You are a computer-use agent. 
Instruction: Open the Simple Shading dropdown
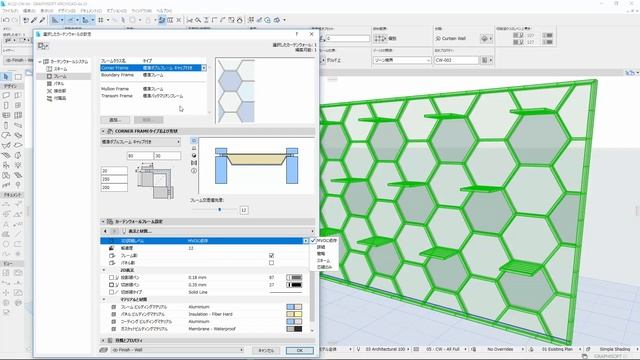point(616,349)
